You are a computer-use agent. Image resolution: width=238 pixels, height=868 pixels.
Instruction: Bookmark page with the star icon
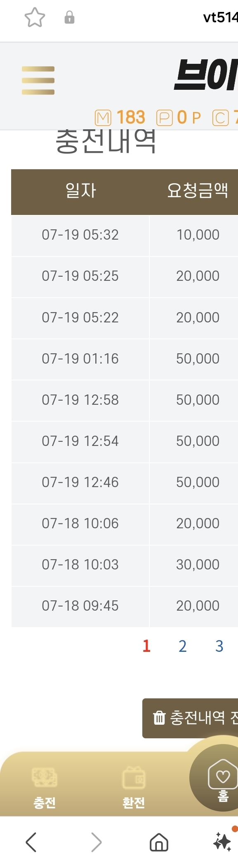click(x=35, y=18)
